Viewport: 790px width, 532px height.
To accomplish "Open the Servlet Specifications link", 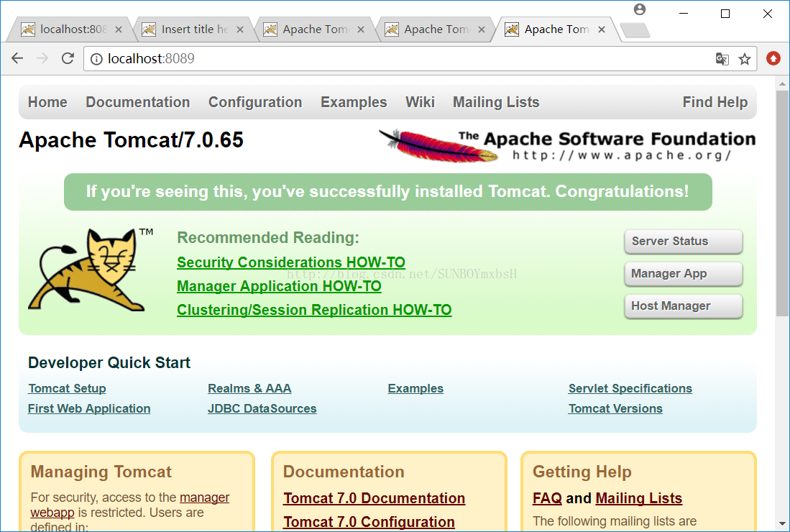I will [x=630, y=388].
